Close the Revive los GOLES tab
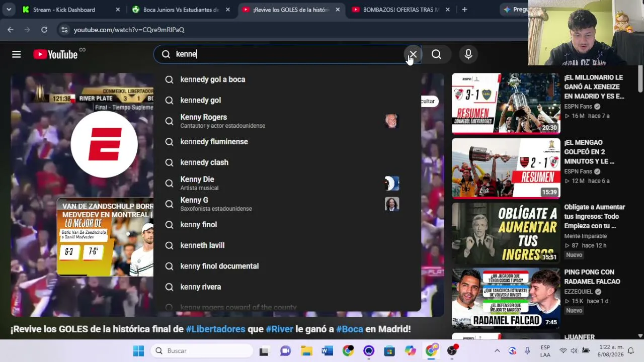Viewport: 644px width, 362px height. (x=338, y=10)
